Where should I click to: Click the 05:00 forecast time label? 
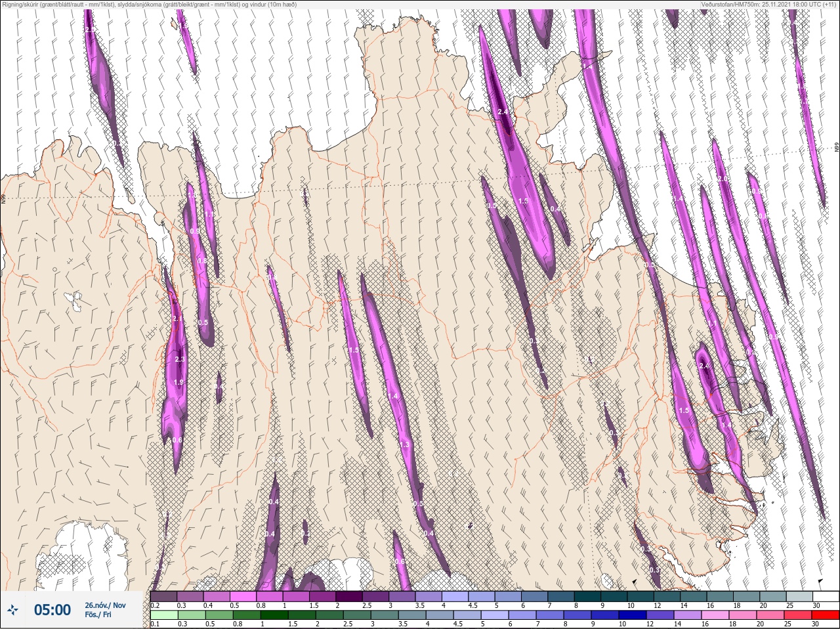coord(52,611)
